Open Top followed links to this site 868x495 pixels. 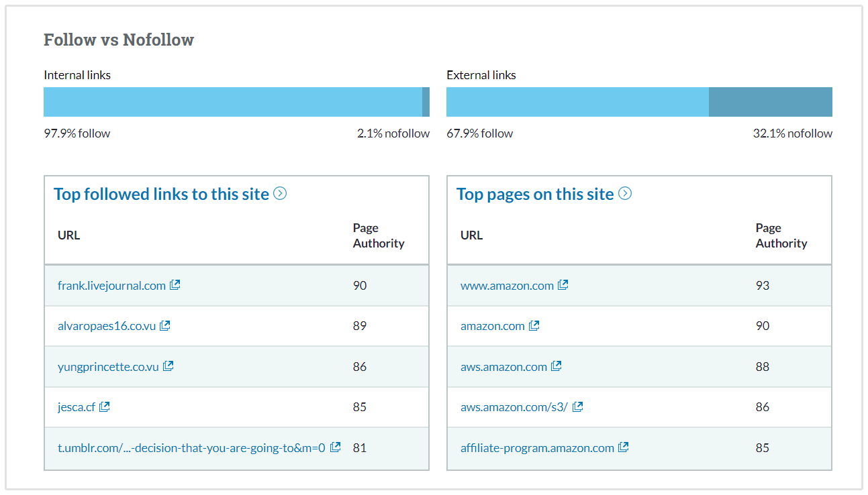(161, 195)
